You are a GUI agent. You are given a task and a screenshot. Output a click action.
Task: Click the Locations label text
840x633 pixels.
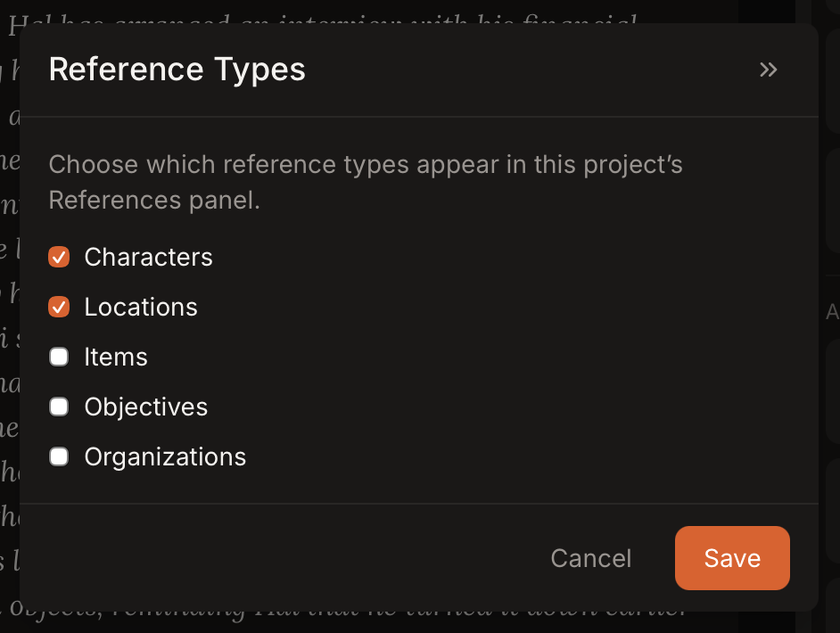tap(140, 307)
